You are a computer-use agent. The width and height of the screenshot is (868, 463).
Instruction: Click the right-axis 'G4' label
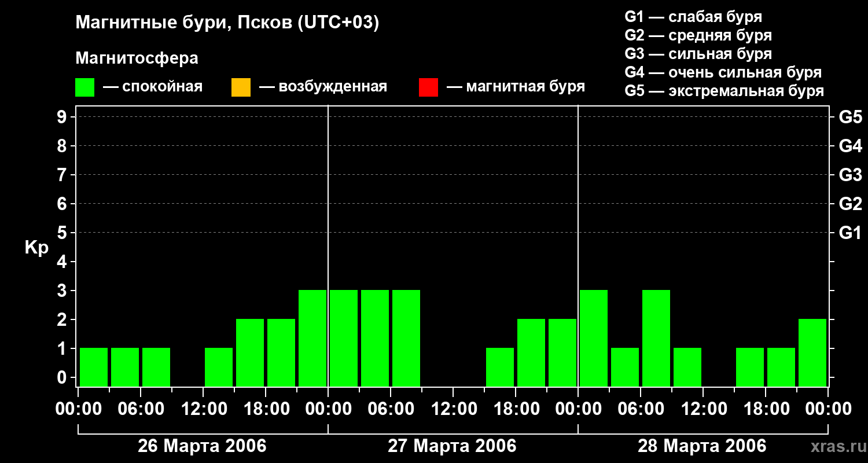pyautogui.click(x=850, y=146)
